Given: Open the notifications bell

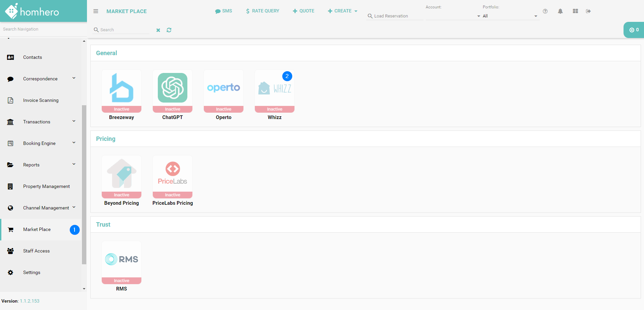Looking at the screenshot, I should coord(560,11).
